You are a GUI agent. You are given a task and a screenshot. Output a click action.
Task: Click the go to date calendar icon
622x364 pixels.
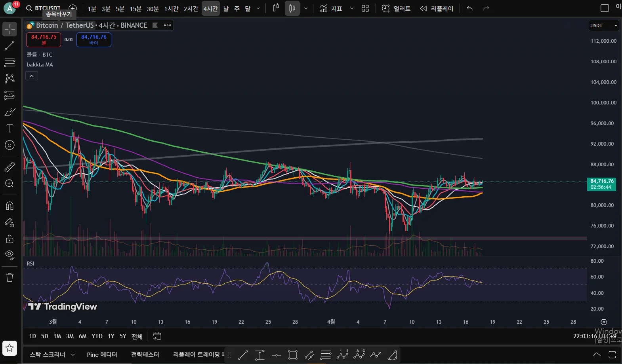point(157,336)
